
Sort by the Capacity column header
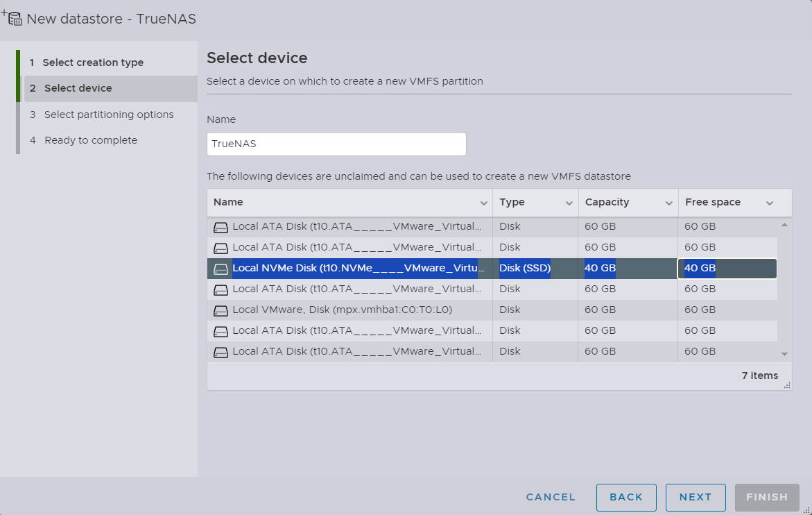pyautogui.click(x=607, y=202)
